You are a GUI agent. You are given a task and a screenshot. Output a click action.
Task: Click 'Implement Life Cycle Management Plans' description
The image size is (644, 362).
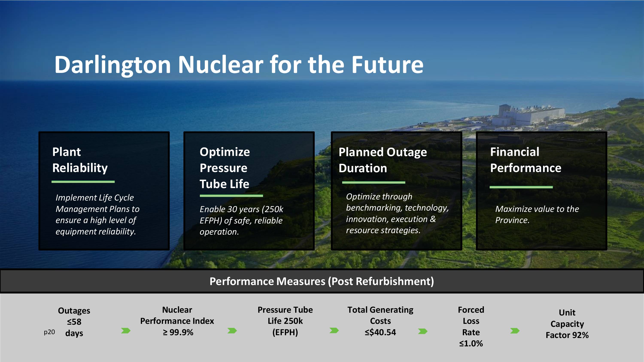[97, 214]
